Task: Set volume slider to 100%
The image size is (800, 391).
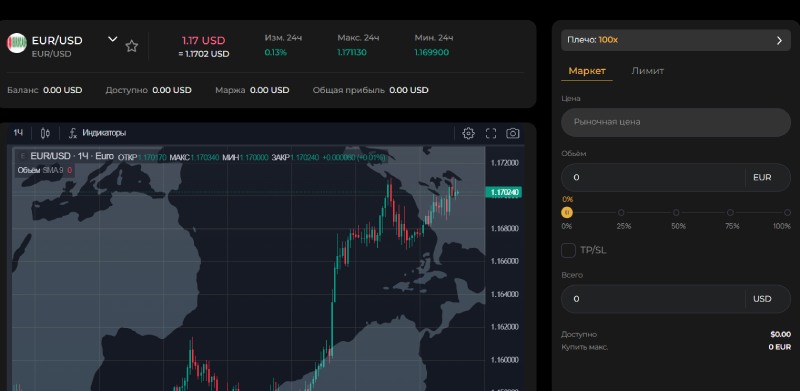Action: pos(787,212)
